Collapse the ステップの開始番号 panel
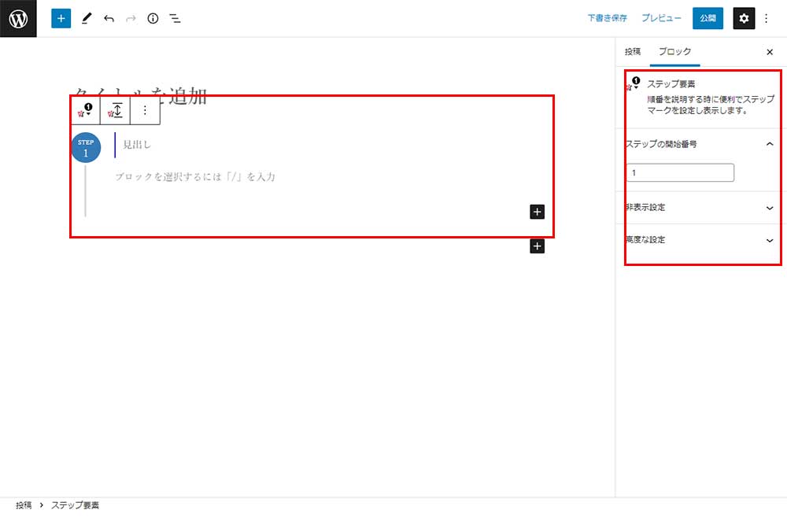This screenshot has height=532, width=787. [769, 144]
